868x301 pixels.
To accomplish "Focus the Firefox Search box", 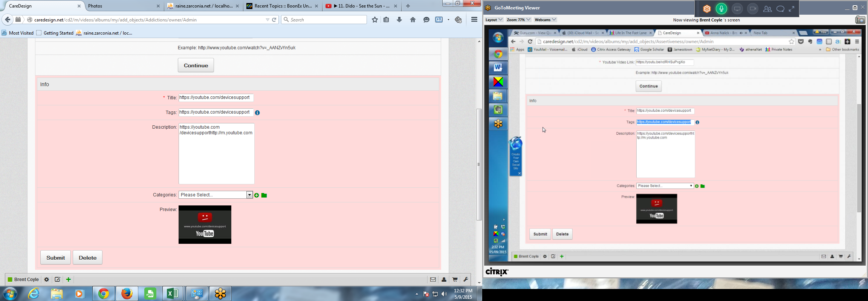I will tap(324, 20).
